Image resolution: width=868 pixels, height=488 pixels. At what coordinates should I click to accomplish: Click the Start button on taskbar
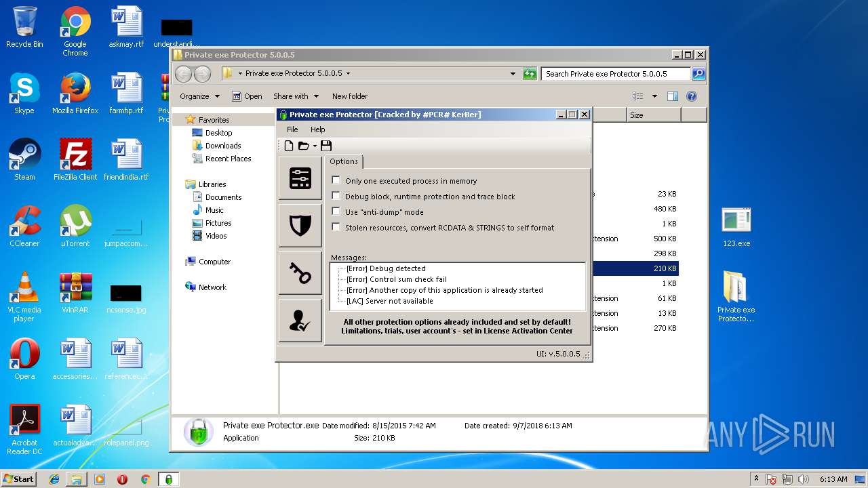19,479
